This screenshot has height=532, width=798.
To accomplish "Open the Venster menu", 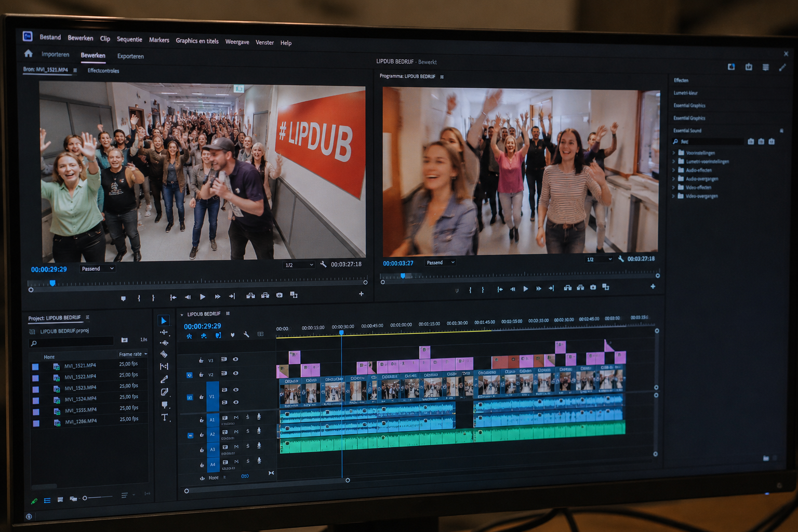I will (264, 42).
